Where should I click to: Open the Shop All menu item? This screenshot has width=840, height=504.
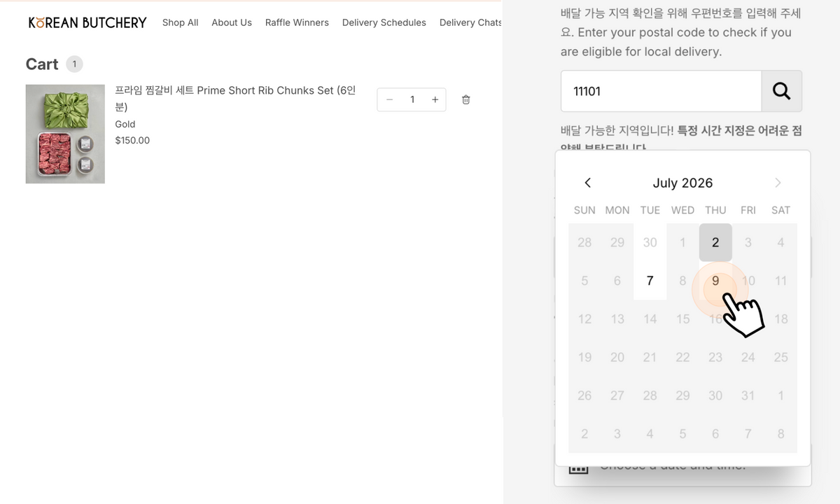pos(180,22)
